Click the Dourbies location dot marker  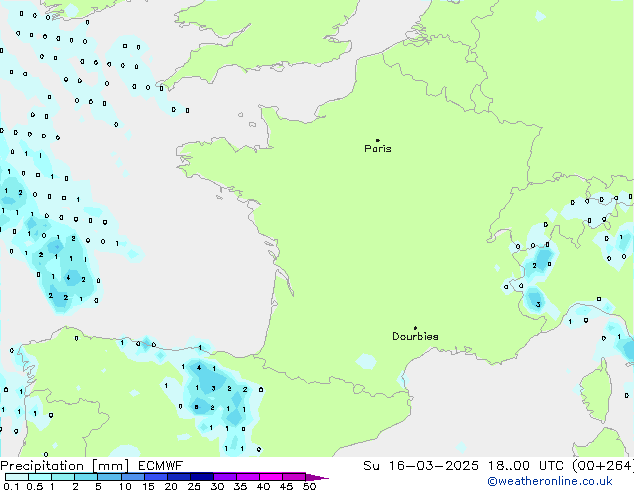[x=415, y=328]
